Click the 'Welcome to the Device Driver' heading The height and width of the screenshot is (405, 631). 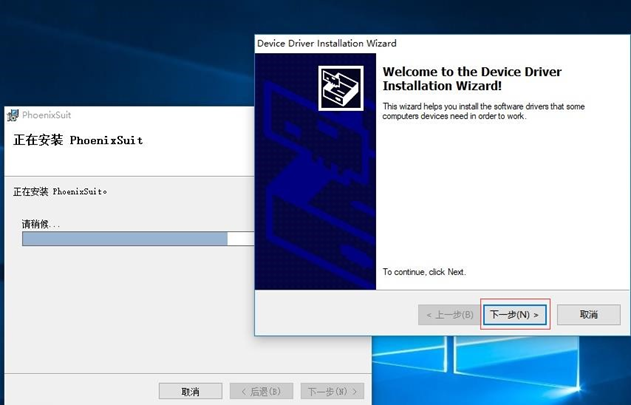[472, 79]
